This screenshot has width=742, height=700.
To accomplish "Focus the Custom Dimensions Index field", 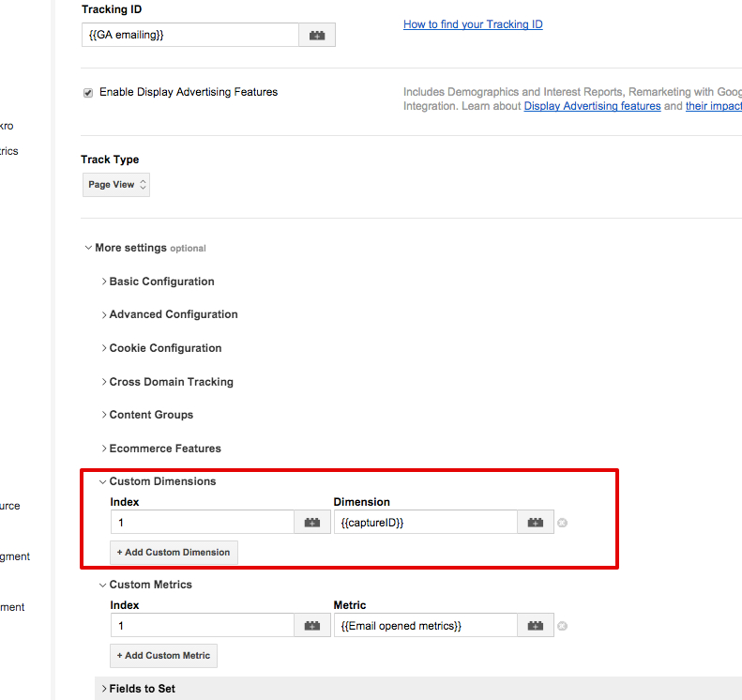I will tap(203, 522).
